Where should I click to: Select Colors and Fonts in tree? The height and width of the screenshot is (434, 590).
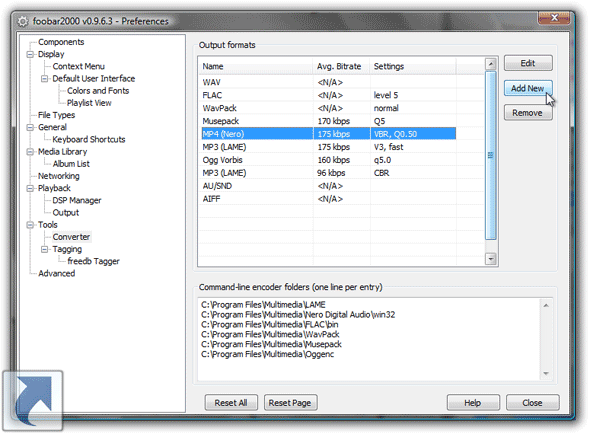(x=98, y=91)
